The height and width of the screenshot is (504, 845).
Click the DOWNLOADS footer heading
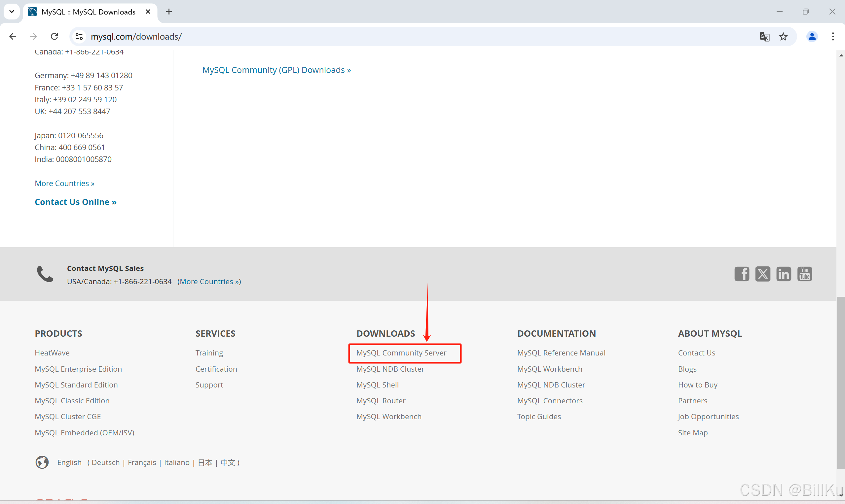point(386,333)
